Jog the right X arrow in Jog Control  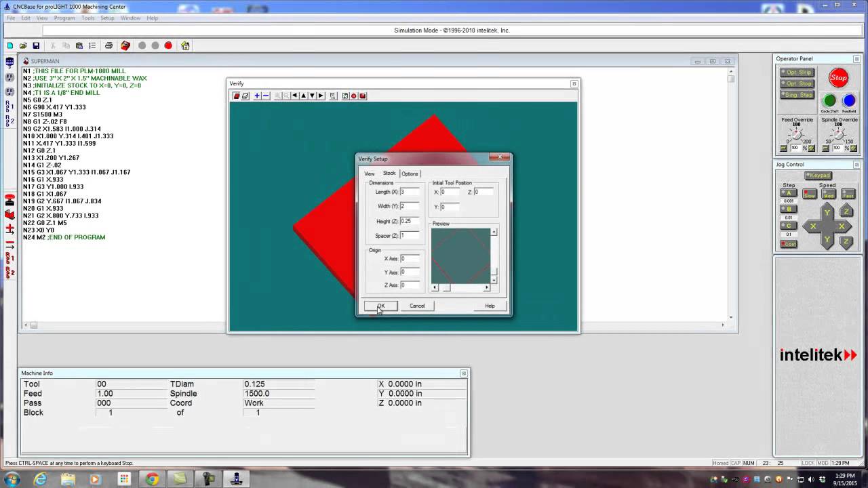click(842, 226)
